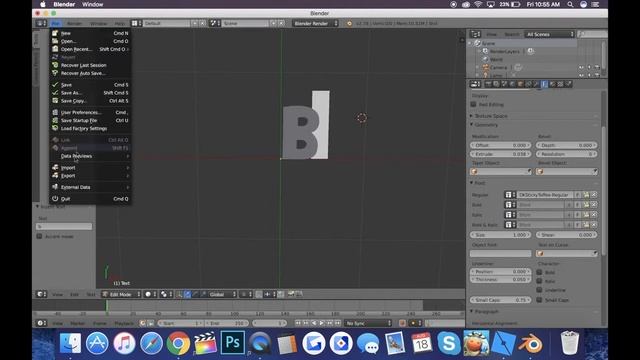The width and height of the screenshot is (640, 360).
Task: Open Google Chrome from the Dock
Action: [178, 343]
